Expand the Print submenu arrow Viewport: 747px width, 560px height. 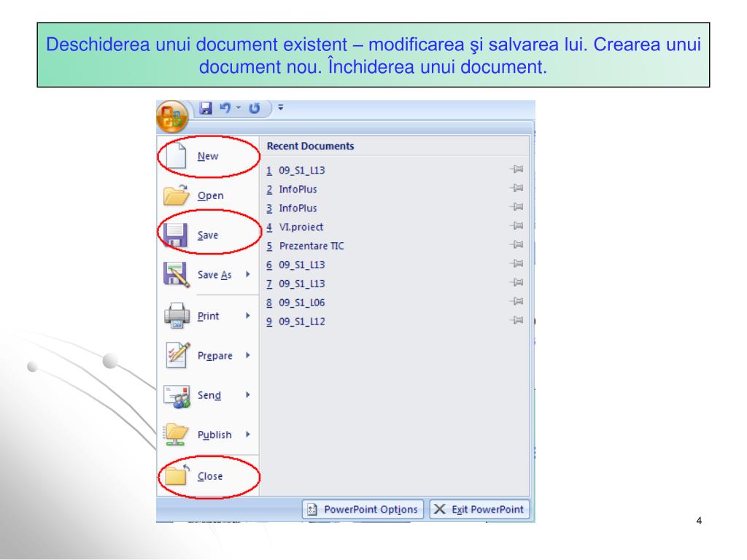pyautogui.click(x=248, y=316)
